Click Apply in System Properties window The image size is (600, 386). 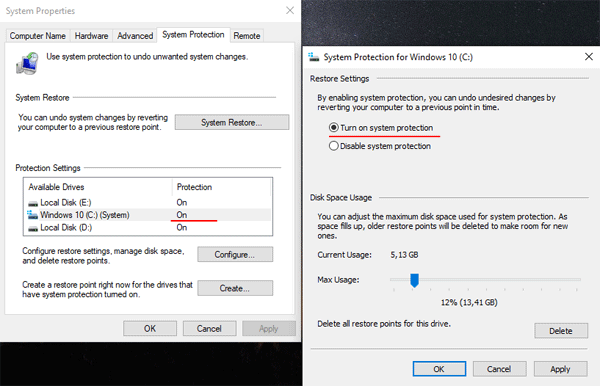click(x=269, y=329)
